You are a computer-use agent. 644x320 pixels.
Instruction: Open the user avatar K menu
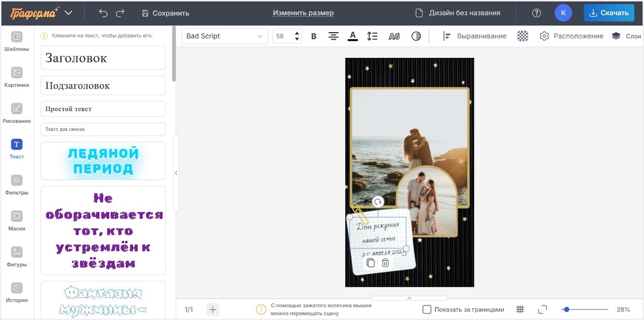[563, 13]
